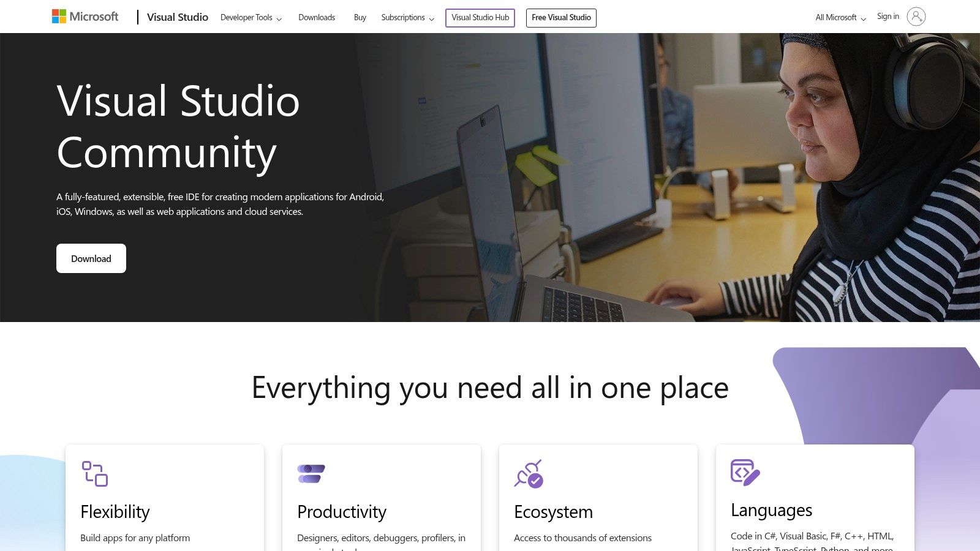Open the Visual Studio home link

[x=178, y=17]
